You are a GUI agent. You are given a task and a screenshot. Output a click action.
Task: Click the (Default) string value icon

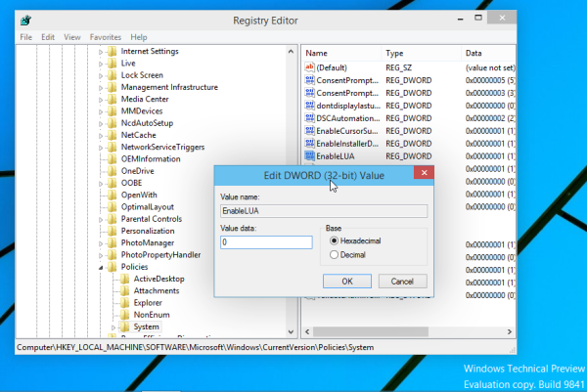click(310, 66)
